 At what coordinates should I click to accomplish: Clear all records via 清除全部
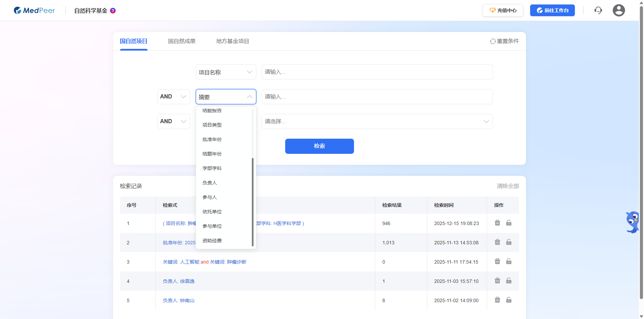pos(507,186)
